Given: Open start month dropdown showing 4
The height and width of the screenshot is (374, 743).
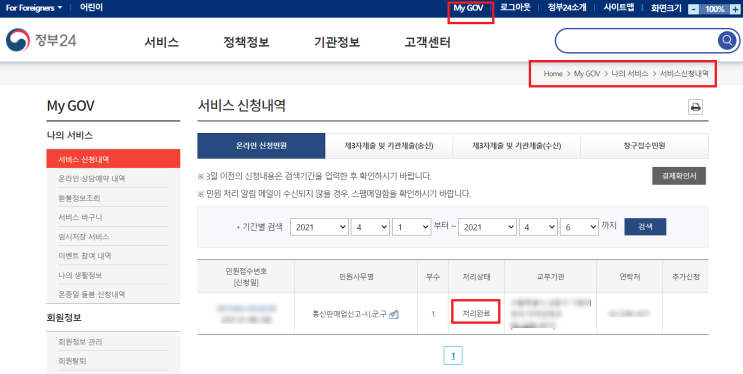Looking at the screenshot, I should point(370,227).
